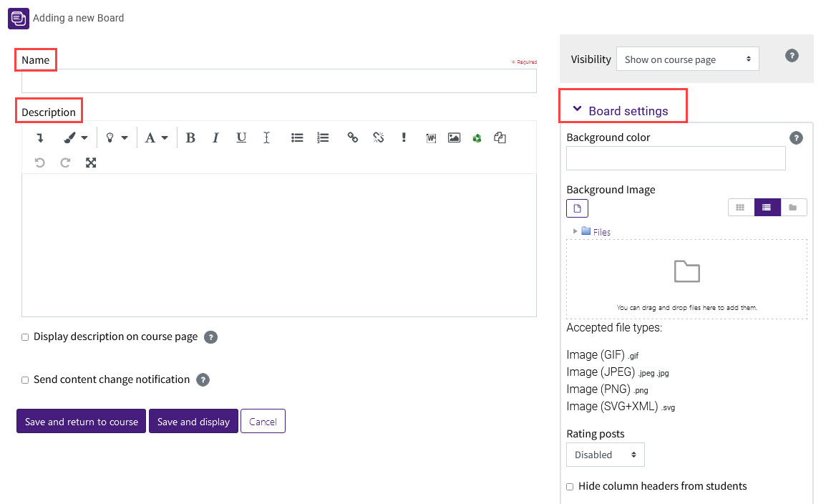Cancel adding the new Board
This screenshot has height=504, width=831.
point(263,421)
